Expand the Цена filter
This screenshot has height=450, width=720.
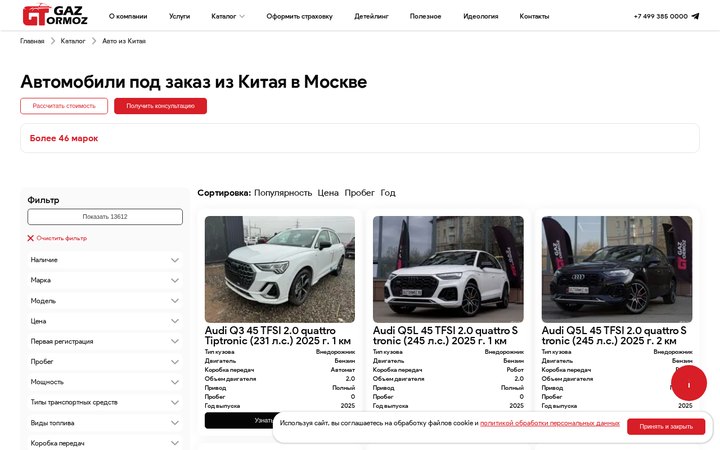pyautogui.click(x=105, y=321)
